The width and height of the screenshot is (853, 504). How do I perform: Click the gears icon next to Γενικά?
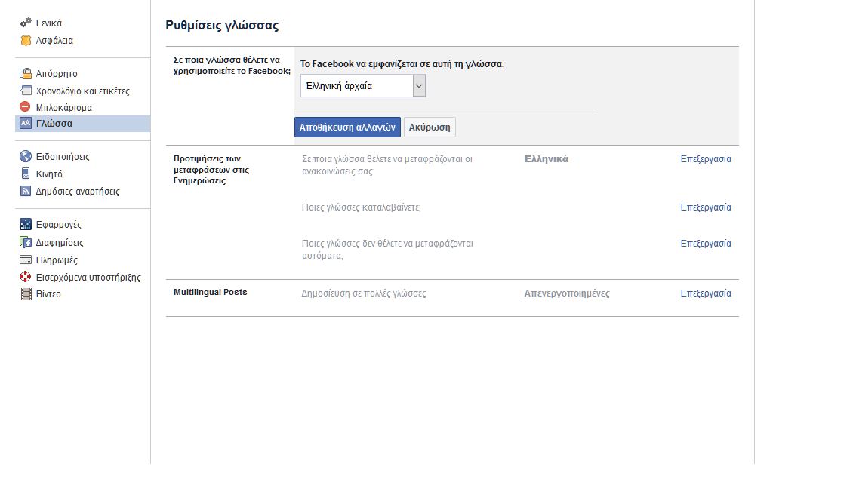tap(26, 23)
